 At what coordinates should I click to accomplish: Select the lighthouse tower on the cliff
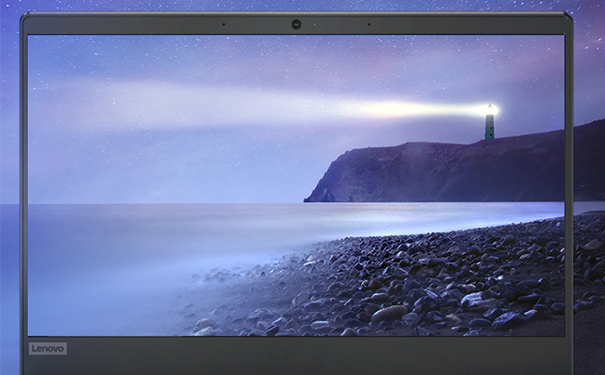[x=489, y=122]
